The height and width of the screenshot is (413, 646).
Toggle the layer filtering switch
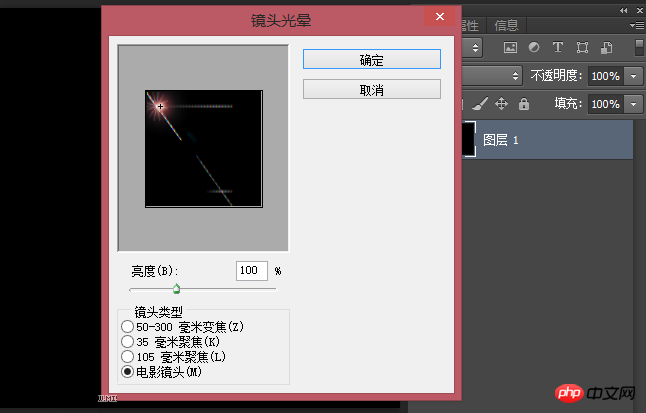(x=639, y=47)
